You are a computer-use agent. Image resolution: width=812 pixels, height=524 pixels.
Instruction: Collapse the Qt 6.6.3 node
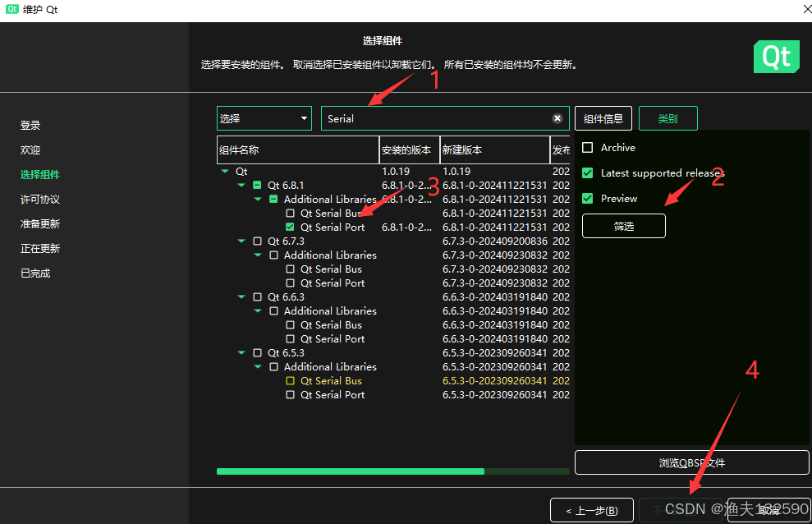241,296
